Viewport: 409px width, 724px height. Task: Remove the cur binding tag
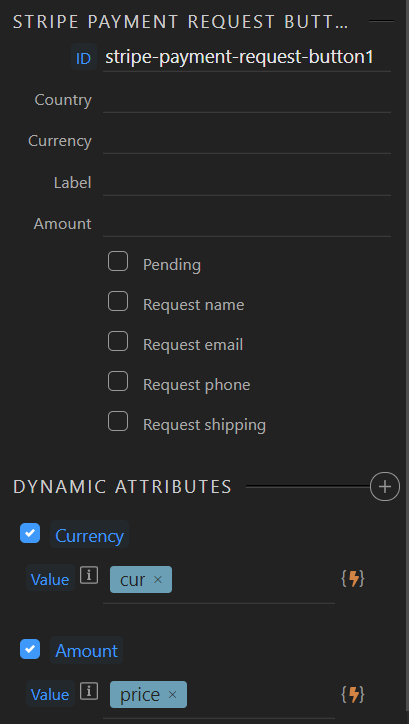157,579
